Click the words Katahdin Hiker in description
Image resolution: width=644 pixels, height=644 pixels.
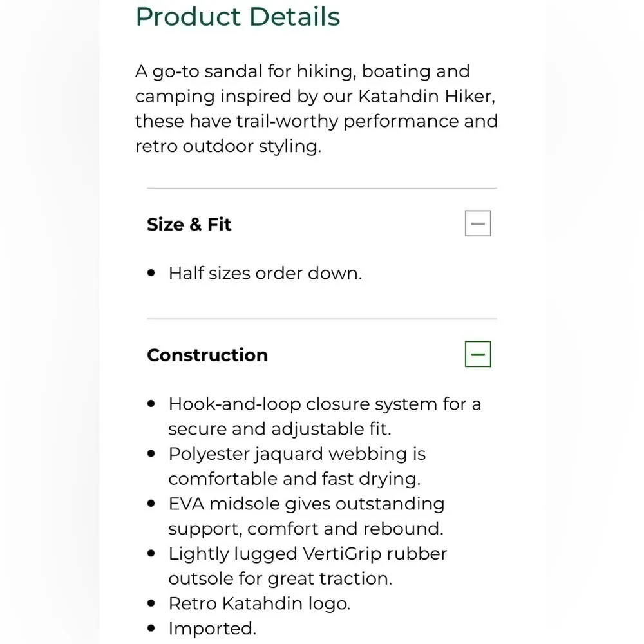click(426, 96)
